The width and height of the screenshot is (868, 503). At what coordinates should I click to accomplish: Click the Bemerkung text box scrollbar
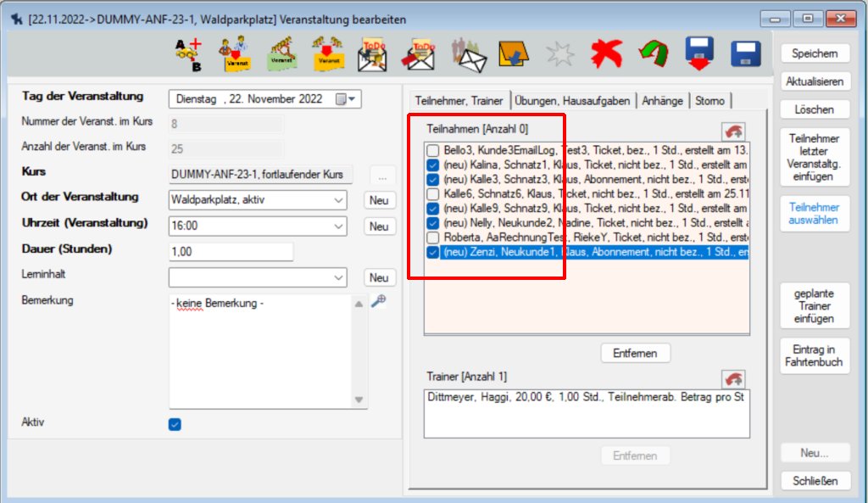click(359, 350)
